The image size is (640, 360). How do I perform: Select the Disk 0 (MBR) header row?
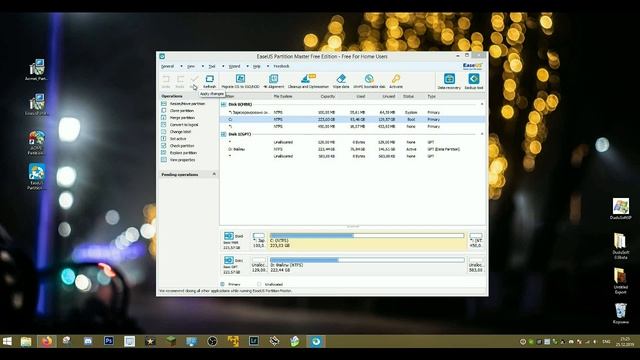[353, 104]
